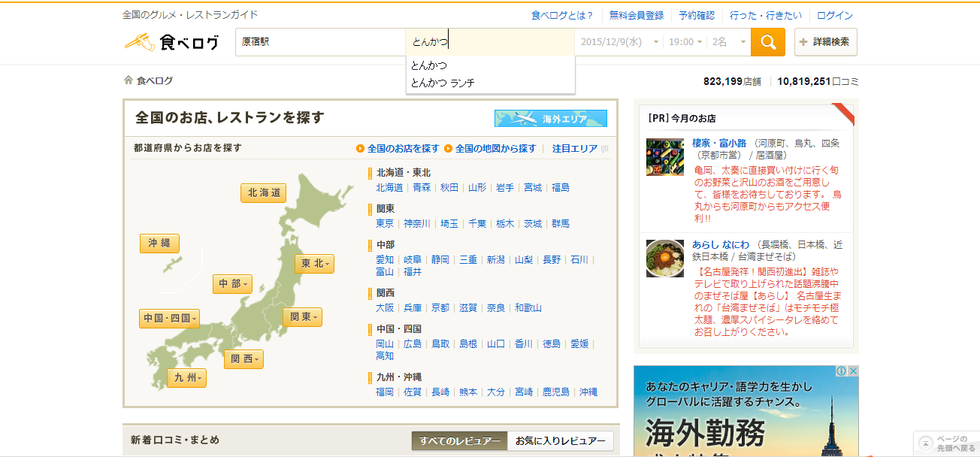Screen dimensions: 980x457
Task: Click the AdChoices info icon on ad
Action: (842, 371)
